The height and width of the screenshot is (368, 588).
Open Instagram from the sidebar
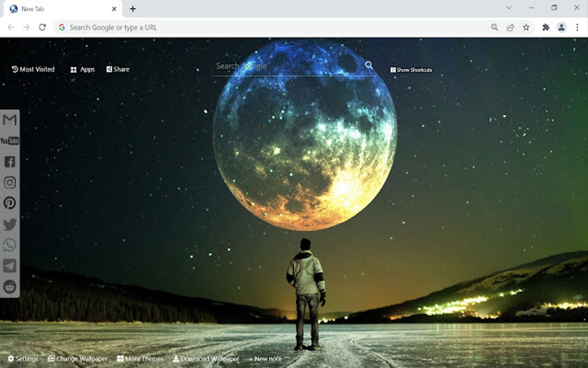pyautogui.click(x=9, y=183)
